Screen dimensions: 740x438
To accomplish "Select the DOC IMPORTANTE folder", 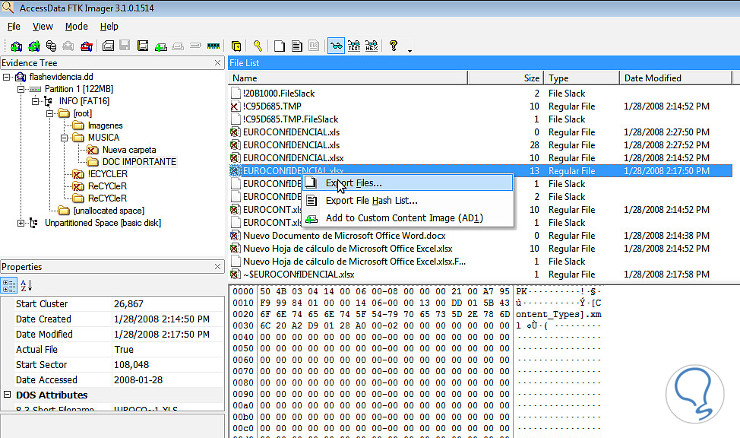I will tap(139, 162).
